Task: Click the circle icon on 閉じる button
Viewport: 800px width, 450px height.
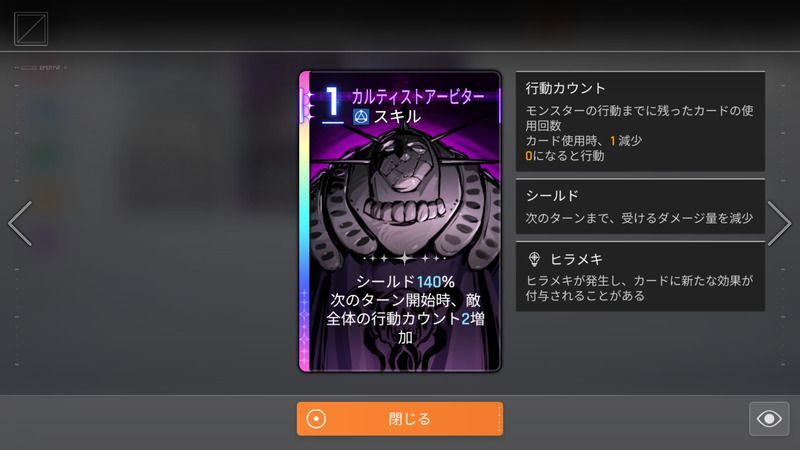Action: (x=316, y=419)
